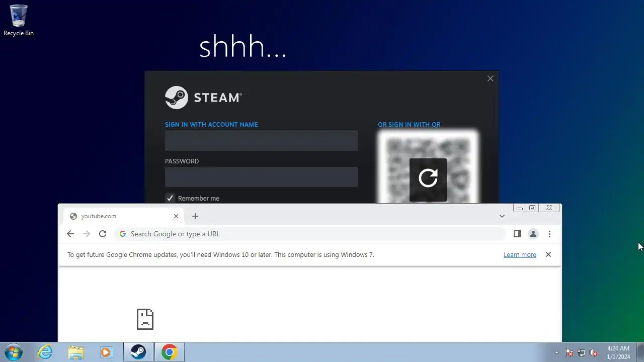Go back in Chrome
The height and width of the screenshot is (362, 644).
[x=70, y=234]
